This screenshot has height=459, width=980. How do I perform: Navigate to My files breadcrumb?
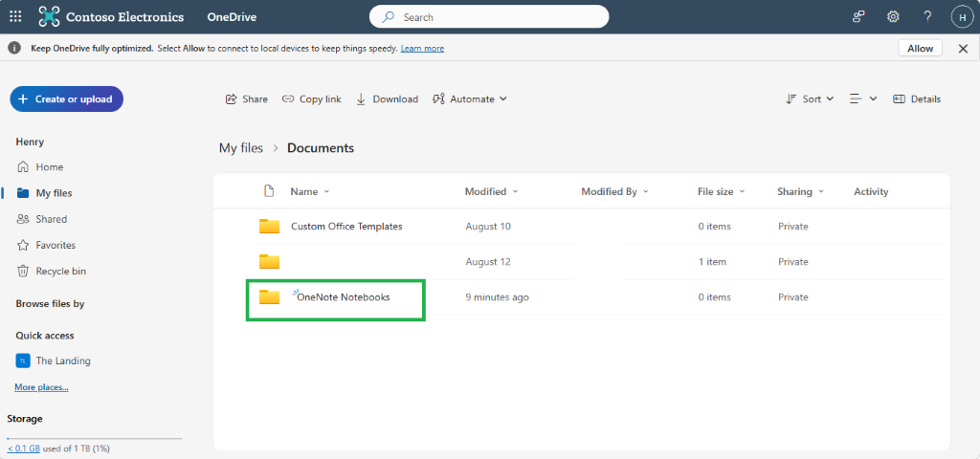coord(240,148)
